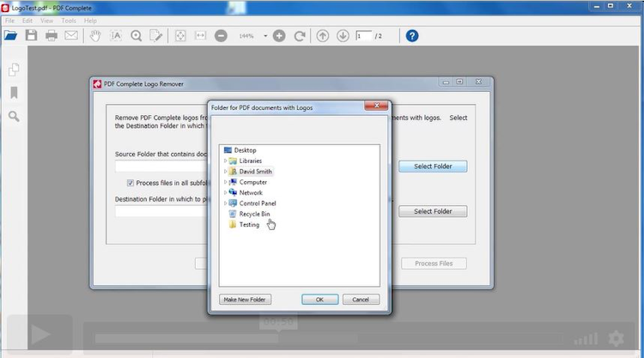This screenshot has height=358, width=644.
Task: Select David Smith in the folder tree
Action: pos(256,172)
